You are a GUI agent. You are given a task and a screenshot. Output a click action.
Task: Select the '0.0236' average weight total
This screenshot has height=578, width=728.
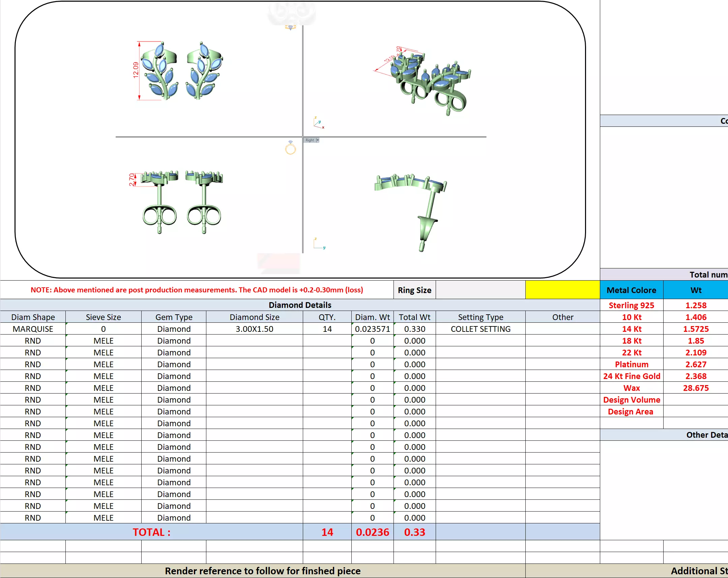pos(373,532)
